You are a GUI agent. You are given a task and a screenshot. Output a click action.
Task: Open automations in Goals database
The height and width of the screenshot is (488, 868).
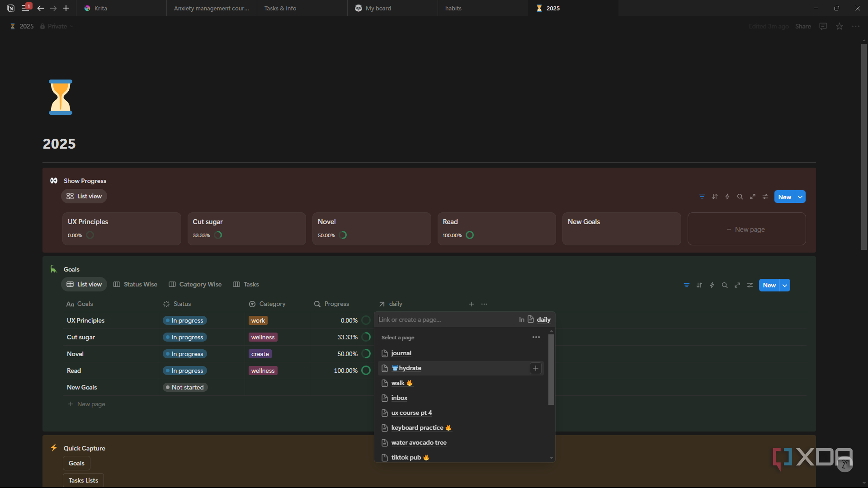click(712, 285)
